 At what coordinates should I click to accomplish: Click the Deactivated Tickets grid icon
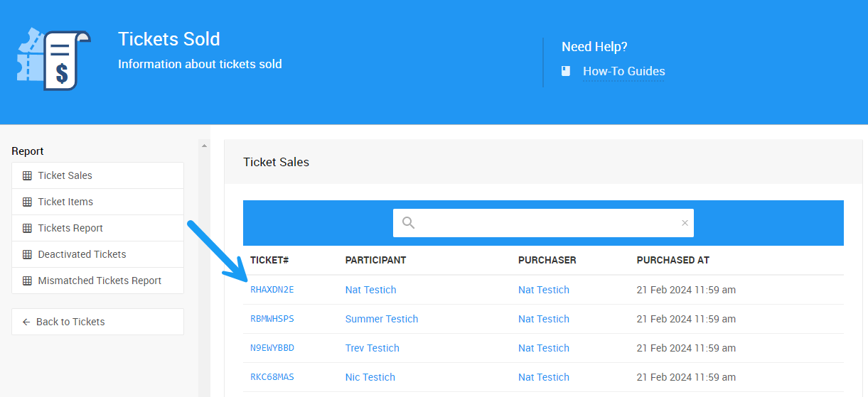(x=27, y=254)
